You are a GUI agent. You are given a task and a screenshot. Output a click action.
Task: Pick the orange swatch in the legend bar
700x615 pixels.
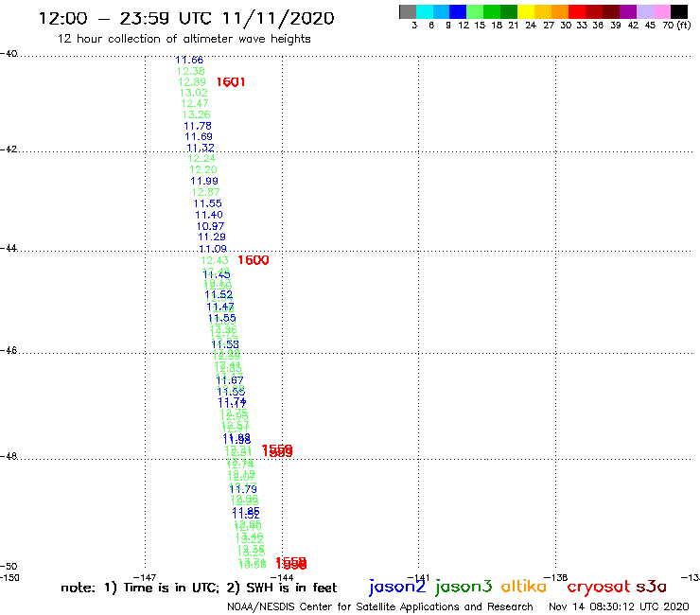560,11
